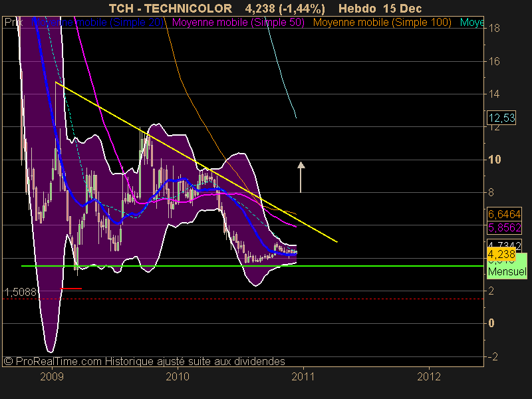Click the 2011 label on the time axis
The width and height of the screenshot is (532, 399).
click(303, 376)
